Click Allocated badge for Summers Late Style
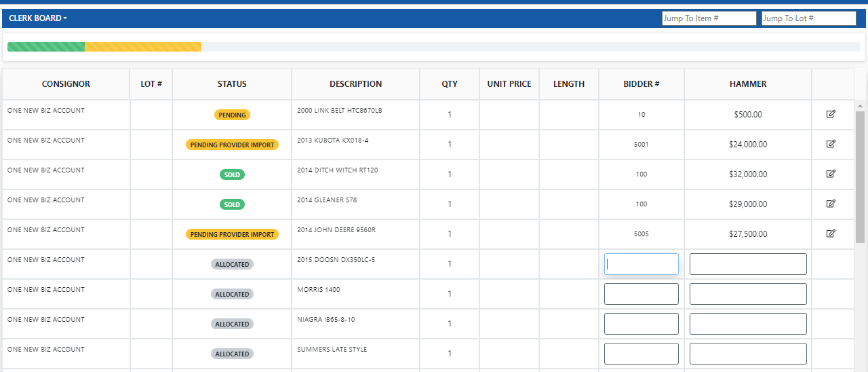 (x=232, y=354)
